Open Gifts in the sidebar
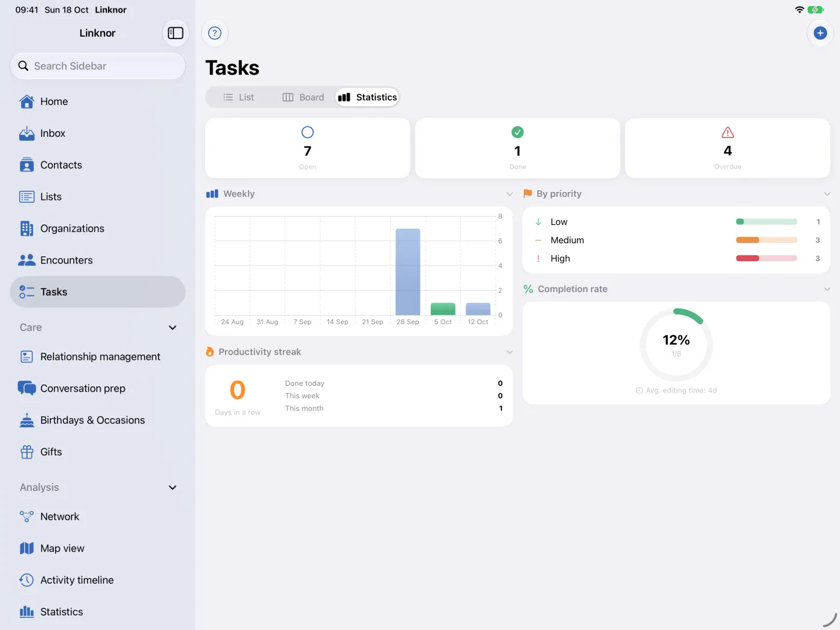Viewport: 840px width, 630px height. [98, 452]
